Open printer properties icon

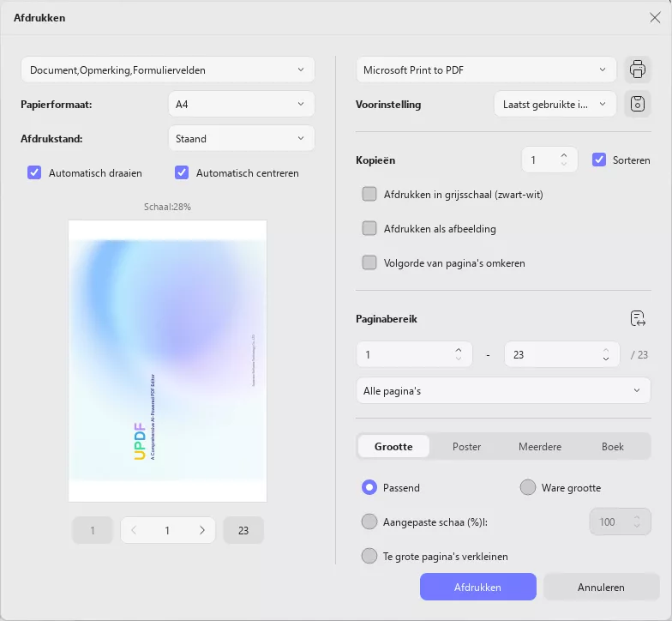[x=638, y=69]
